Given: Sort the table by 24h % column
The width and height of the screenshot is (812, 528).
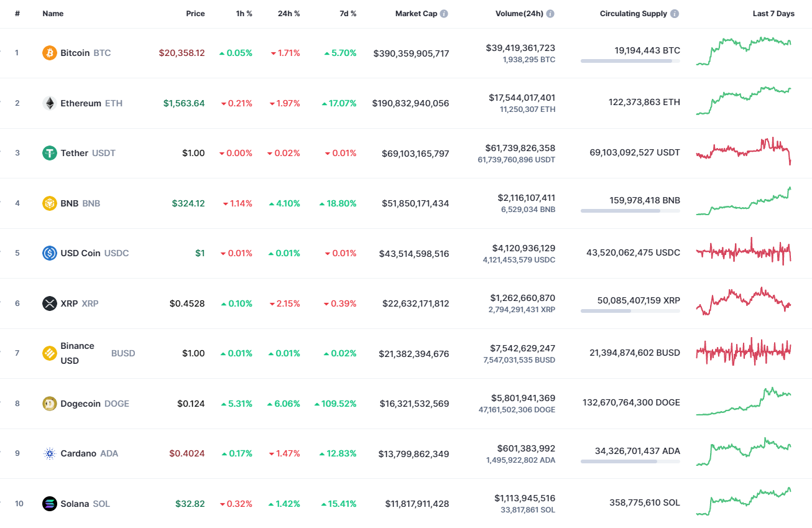Looking at the screenshot, I should pyautogui.click(x=288, y=13).
